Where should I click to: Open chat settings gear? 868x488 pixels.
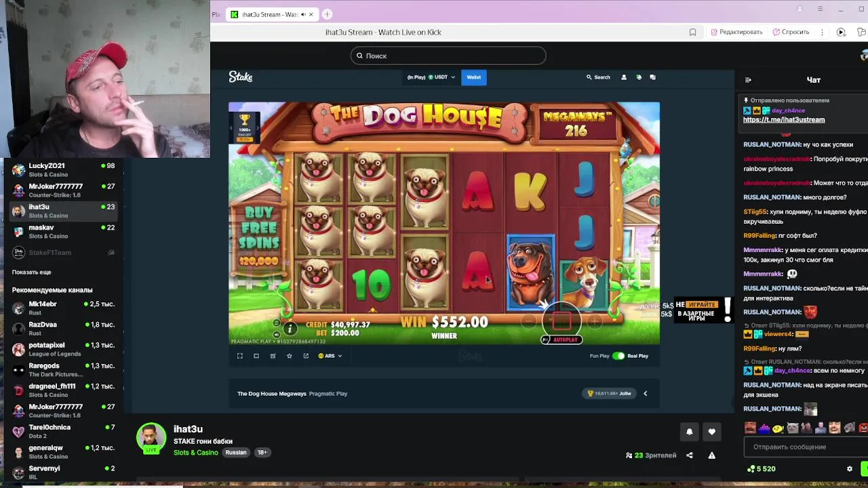[850, 468]
